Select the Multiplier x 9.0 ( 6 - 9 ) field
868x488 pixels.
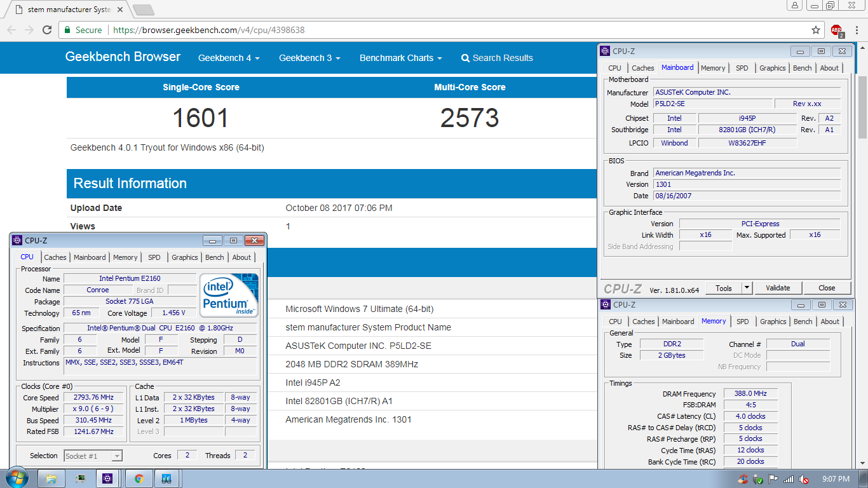(x=94, y=409)
